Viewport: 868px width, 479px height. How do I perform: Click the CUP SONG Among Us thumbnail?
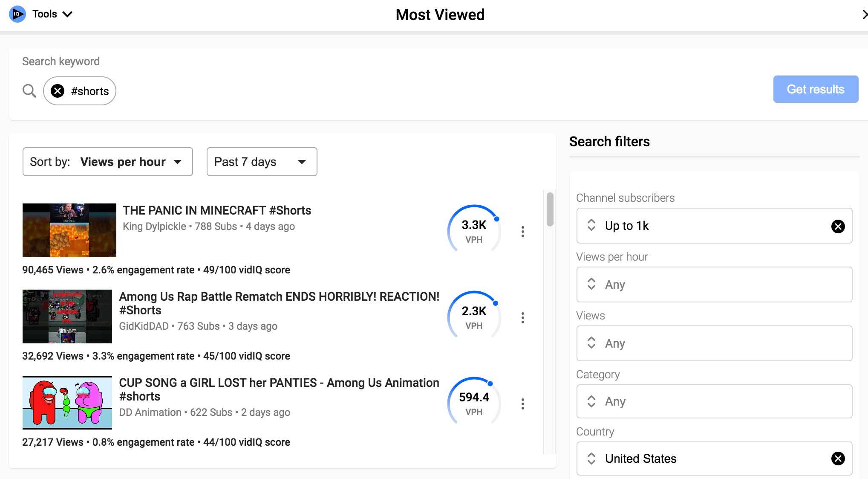tap(67, 402)
